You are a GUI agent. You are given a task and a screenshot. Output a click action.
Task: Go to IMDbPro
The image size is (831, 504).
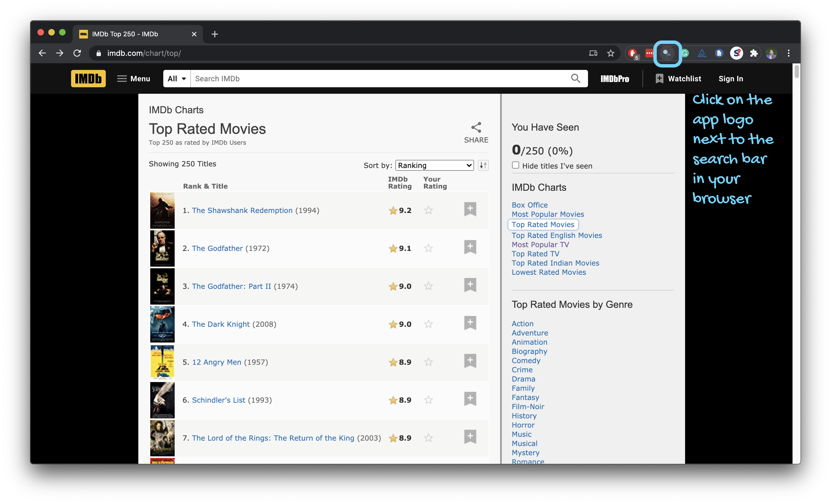[615, 79]
